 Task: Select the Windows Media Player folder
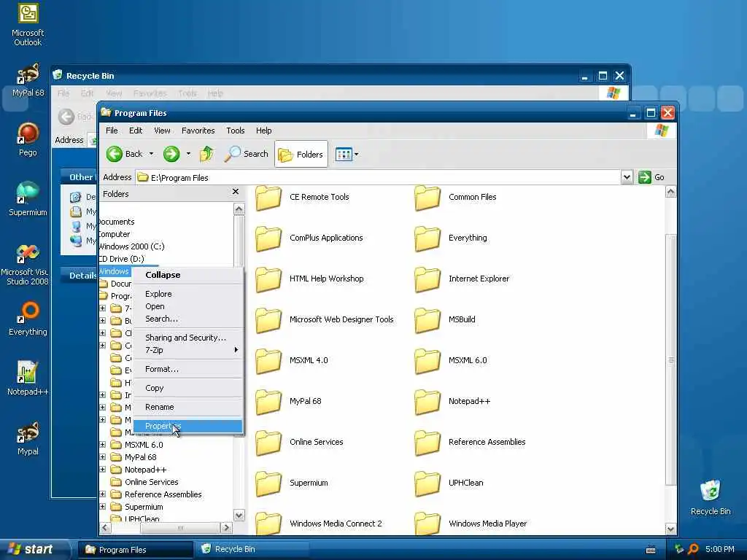point(427,524)
